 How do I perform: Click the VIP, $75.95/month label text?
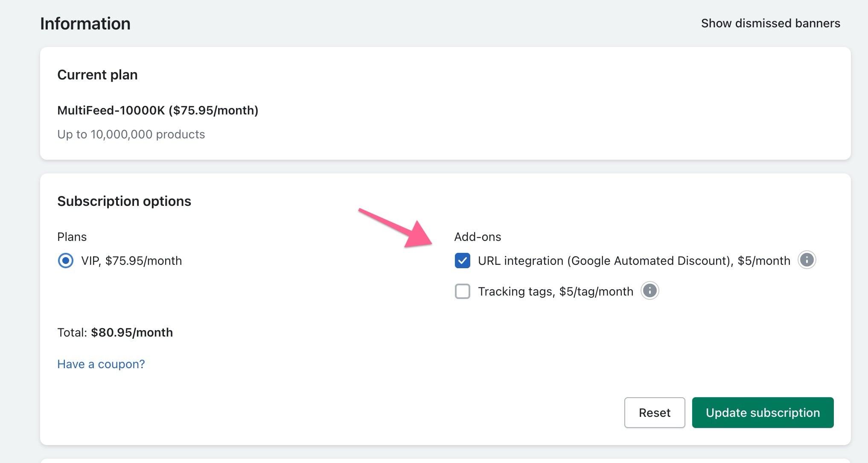click(x=131, y=261)
